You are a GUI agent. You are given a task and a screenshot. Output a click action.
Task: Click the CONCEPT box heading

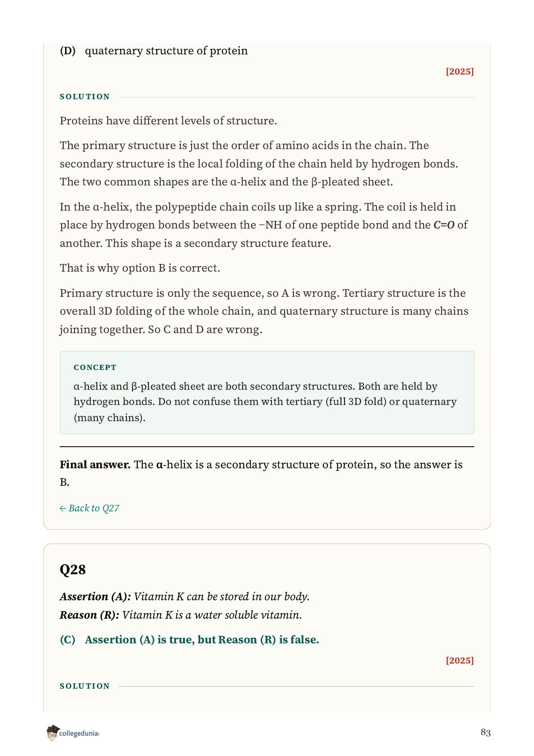[x=95, y=367]
